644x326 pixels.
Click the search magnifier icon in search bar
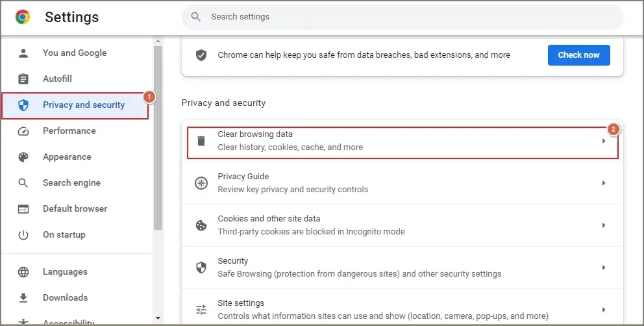(x=196, y=17)
